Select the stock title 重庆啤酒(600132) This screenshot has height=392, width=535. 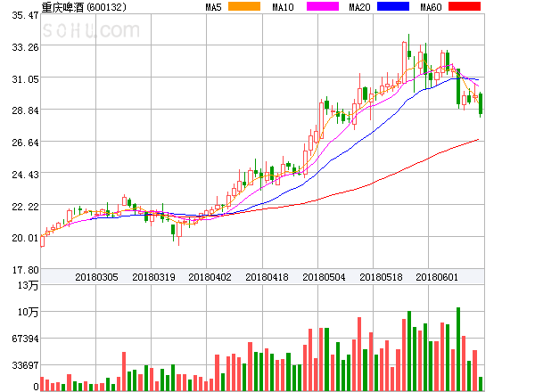coord(84,7)
